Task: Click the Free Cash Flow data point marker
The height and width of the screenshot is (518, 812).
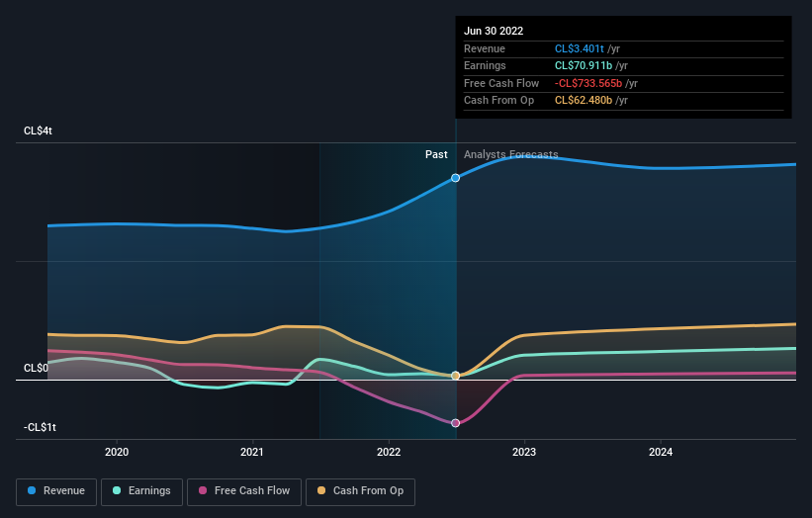Action: click(455, 423)
